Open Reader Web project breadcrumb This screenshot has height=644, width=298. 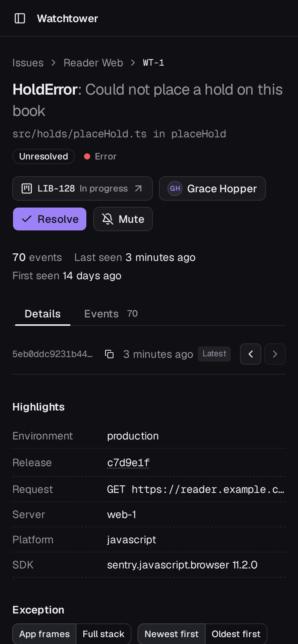[x=93, y=63]
